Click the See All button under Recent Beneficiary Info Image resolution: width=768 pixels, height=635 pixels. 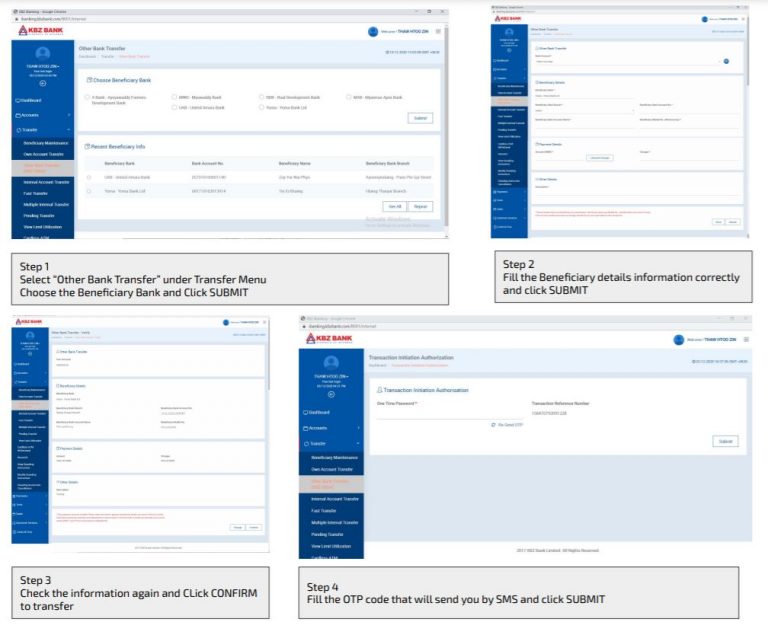click(x=393, y=206)
